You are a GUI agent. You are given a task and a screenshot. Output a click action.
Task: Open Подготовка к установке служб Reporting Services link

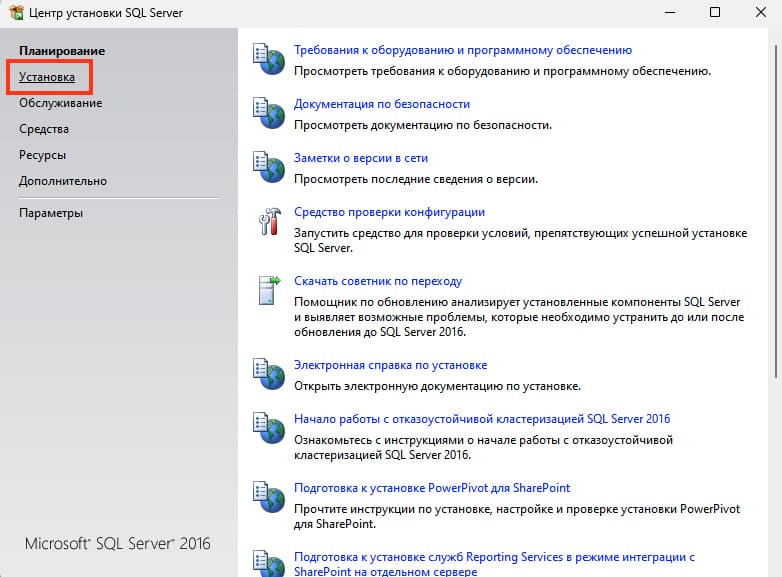click(x=494, y=564)
